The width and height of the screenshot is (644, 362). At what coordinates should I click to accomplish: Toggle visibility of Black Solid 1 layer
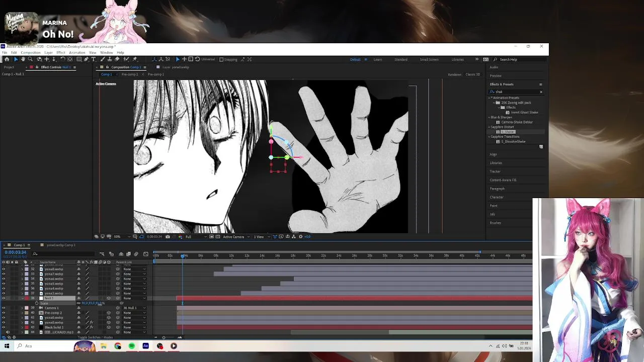click(4, 327)
